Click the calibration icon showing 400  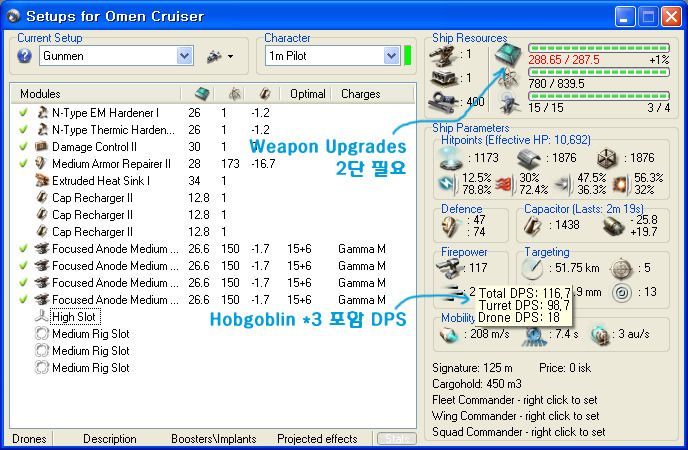click(x=443, y=102)
